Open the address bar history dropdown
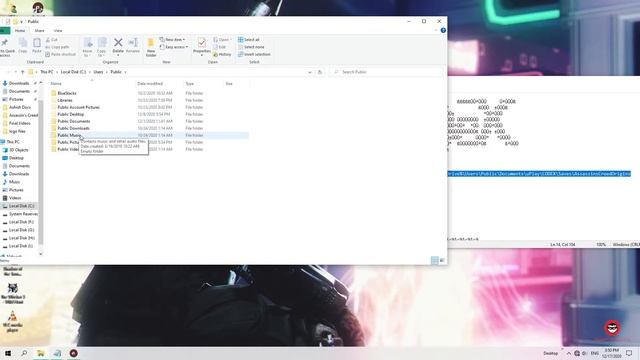 (310, 72)
